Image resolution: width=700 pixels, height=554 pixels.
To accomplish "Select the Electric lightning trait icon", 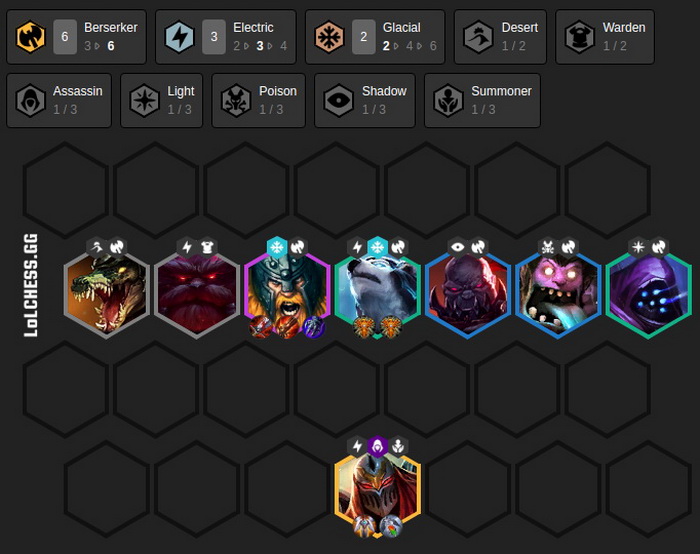I will pos(179,37).
